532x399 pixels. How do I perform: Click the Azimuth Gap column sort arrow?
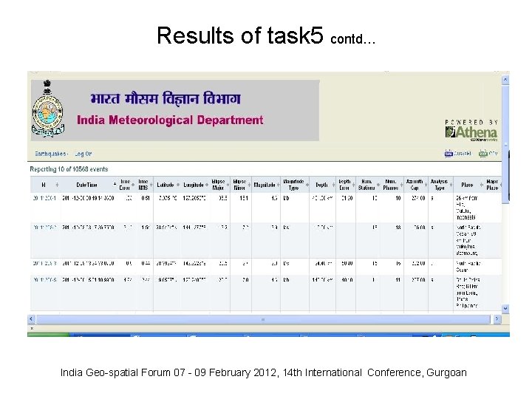426,185
